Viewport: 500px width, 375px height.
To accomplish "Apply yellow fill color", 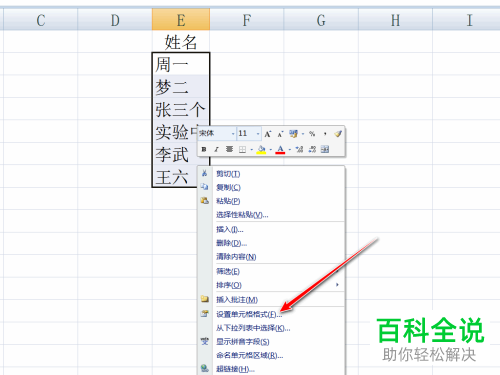I will 262,149.
